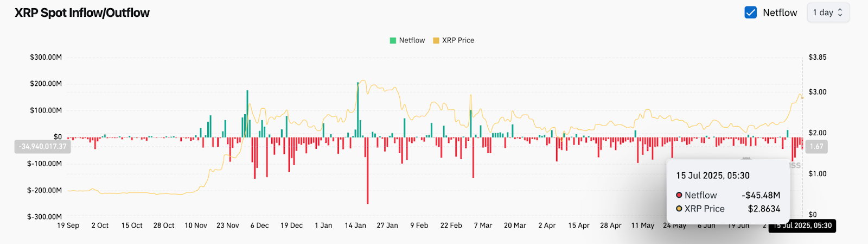This screenshot has width=868, height=244.
Task: Click the 10 Nov date label
Action: [196, 225]
